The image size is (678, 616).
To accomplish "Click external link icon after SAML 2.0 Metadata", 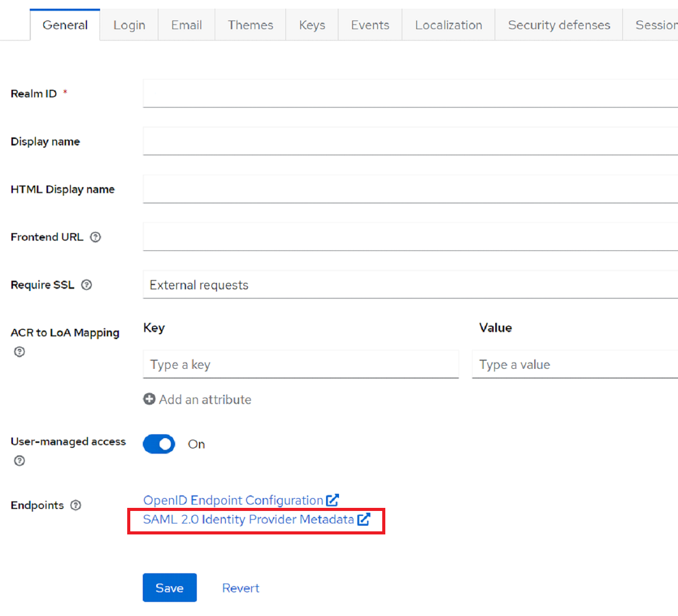I will (x=364, y=520).
